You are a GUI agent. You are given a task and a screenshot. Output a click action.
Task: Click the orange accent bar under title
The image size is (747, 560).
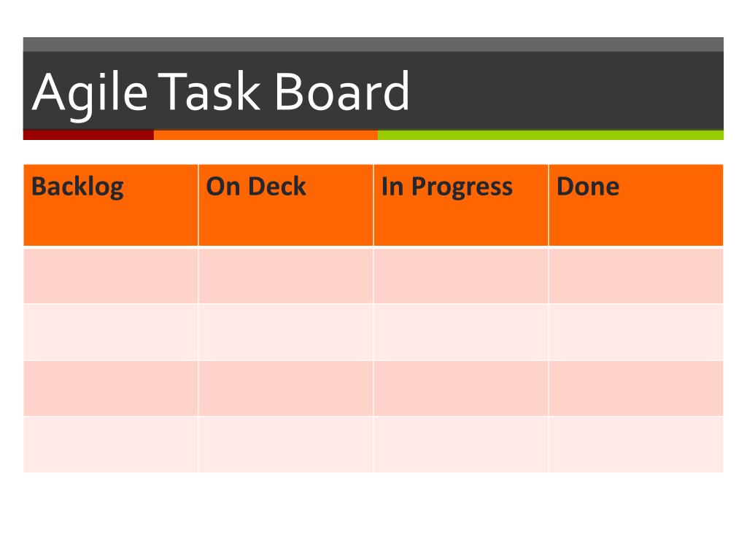(x=266, y=135)
